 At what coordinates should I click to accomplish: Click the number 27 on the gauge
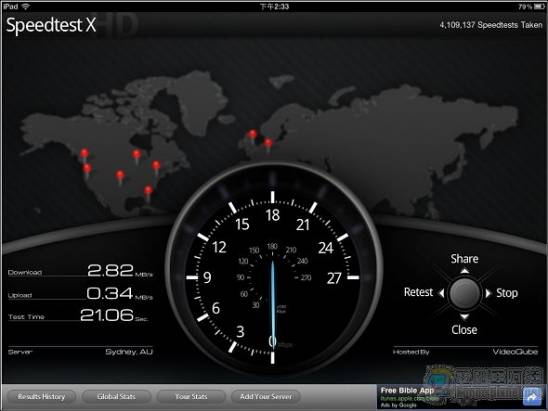coord(334,279)
